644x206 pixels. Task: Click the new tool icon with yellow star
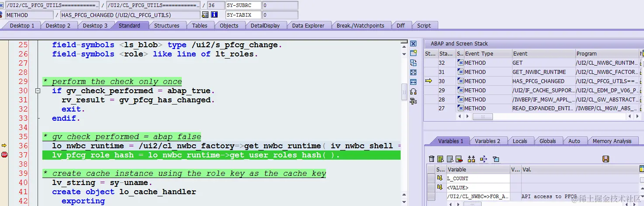pyautogui.click(x=413, y=53)
